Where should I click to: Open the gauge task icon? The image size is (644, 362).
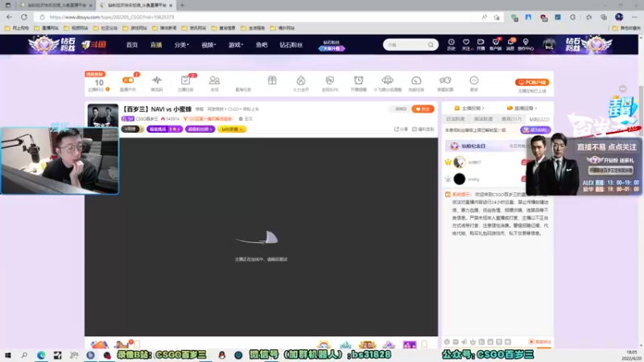click(x=416, y=80)
